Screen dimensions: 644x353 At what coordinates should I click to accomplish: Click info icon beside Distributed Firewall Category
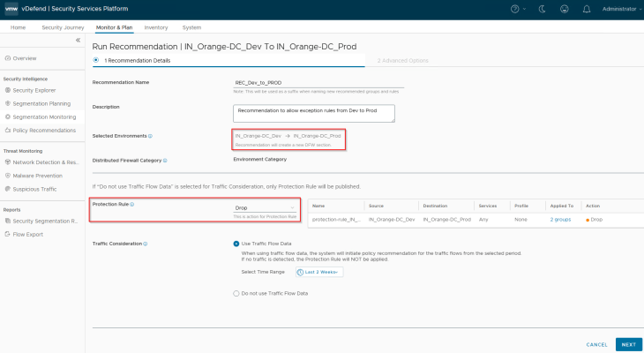coord(165,161)
